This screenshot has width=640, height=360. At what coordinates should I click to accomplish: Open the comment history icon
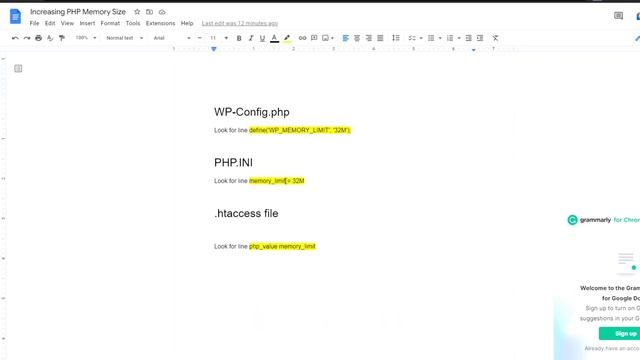coord(618,16)
